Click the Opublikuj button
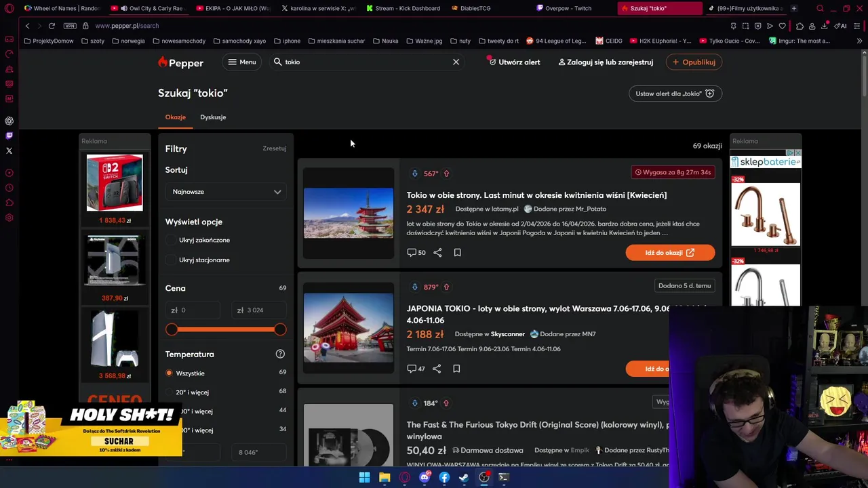This screenshot has height=488, width=868. pos(694,62)
